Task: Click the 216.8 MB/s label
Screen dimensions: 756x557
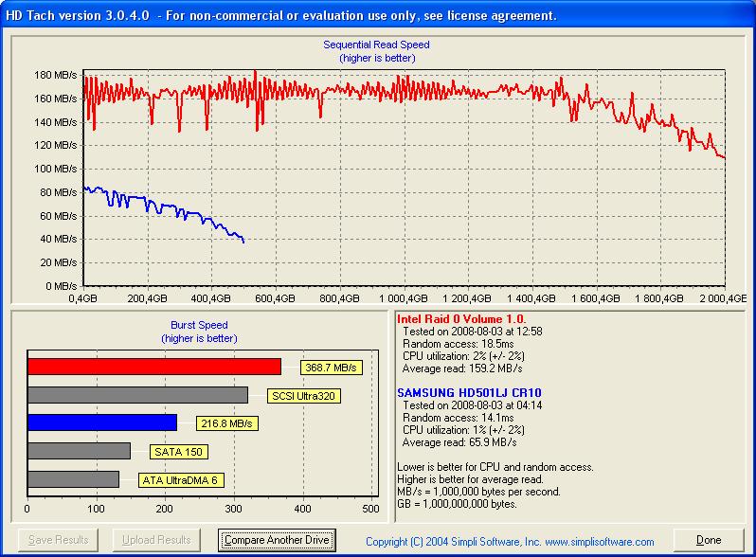Action: (x=226, y=423)
